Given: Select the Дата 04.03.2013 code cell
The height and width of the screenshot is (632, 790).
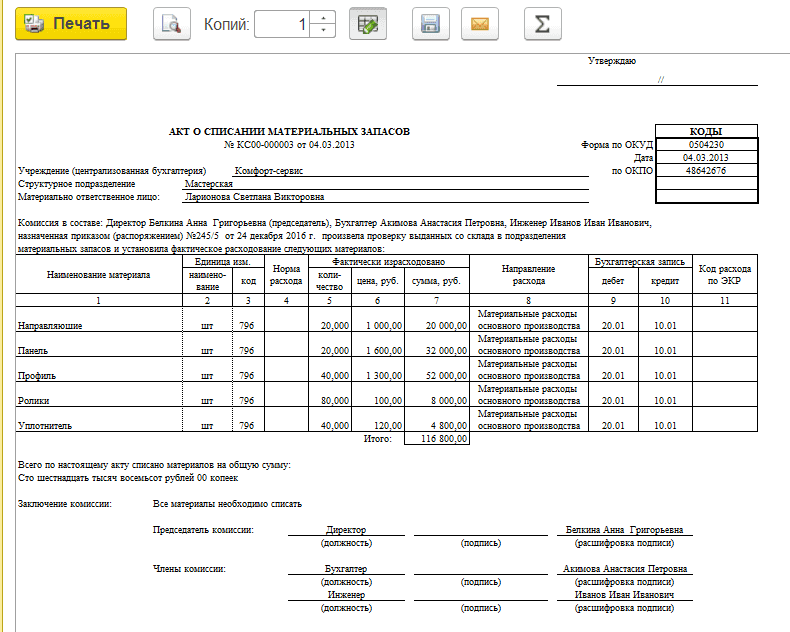Looking at the screenshot, I should [x=706, y=158].
